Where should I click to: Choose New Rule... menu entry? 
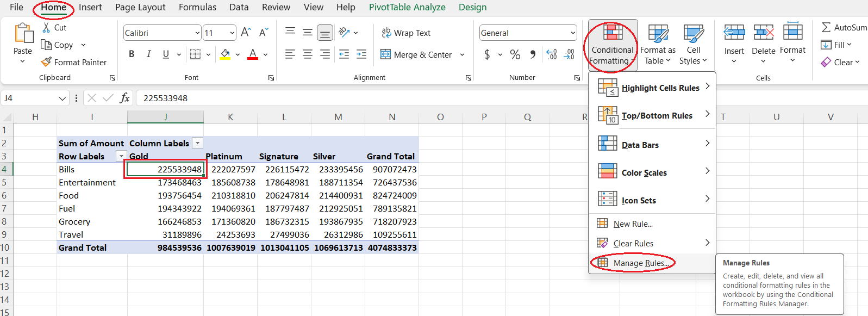[652, 224]
